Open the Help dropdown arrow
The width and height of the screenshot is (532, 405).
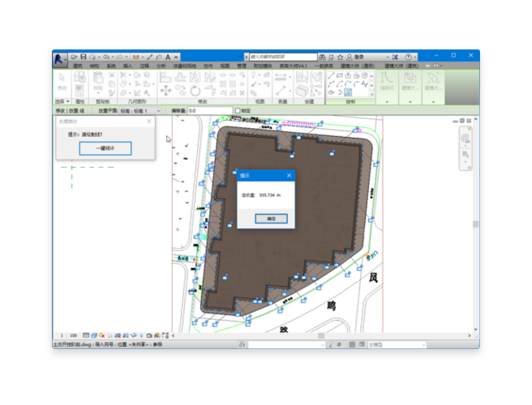pyautogui.click(x=414, y=57)
